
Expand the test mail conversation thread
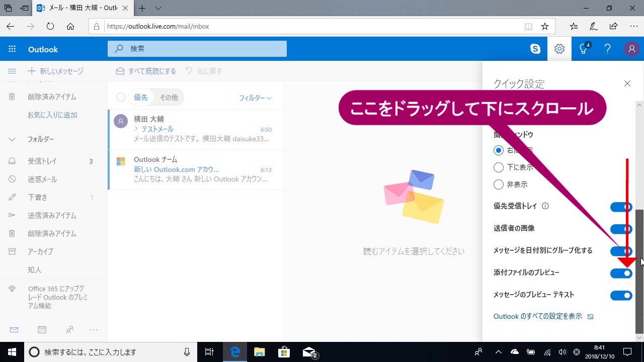coord(136,129)
